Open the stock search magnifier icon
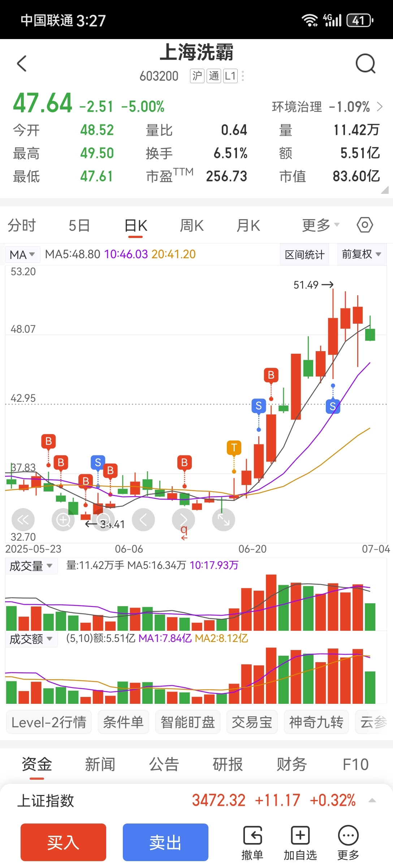Viewport: 393px width, 868px height. click(366, 64)
